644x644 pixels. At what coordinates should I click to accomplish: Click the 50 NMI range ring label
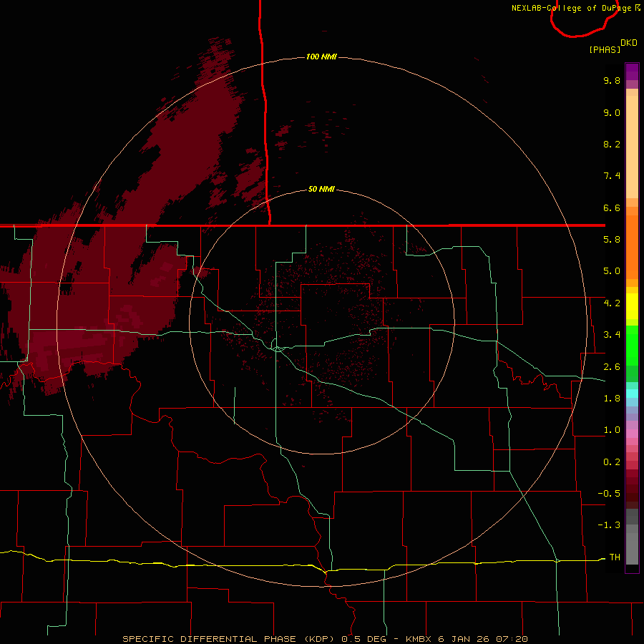[x=321, y=189]
